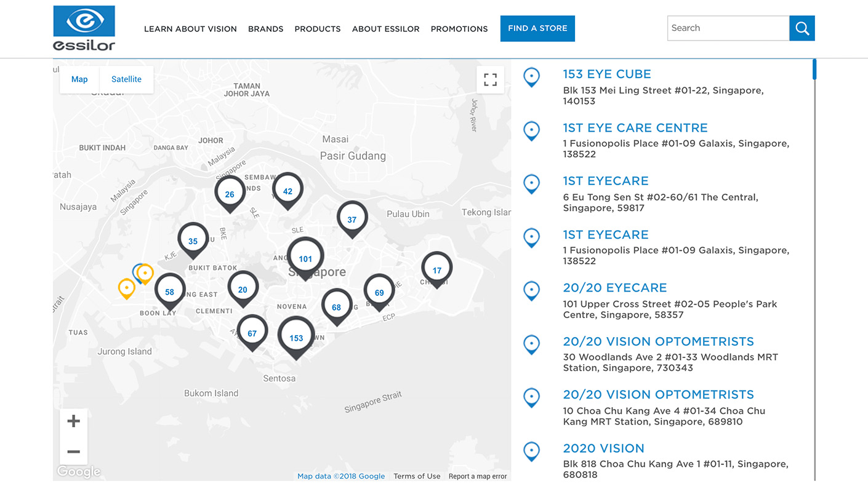Click the cluster marker labeled 17
868x489 pixels.
[x=436, y=269]
